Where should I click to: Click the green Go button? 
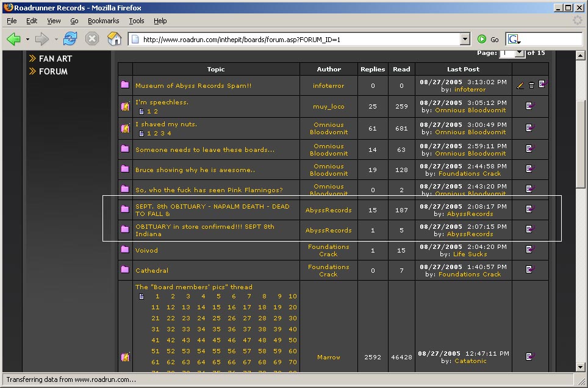[x=488, y=40]
